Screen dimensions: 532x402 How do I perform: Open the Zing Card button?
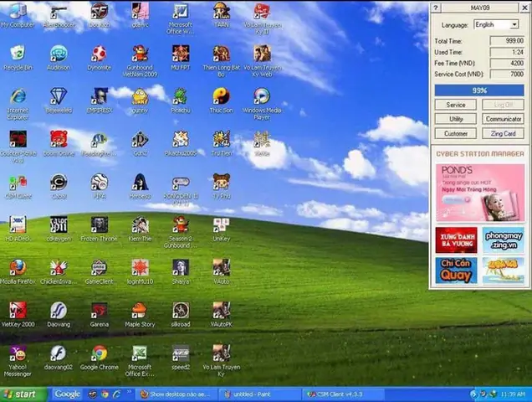pos(503,133)
